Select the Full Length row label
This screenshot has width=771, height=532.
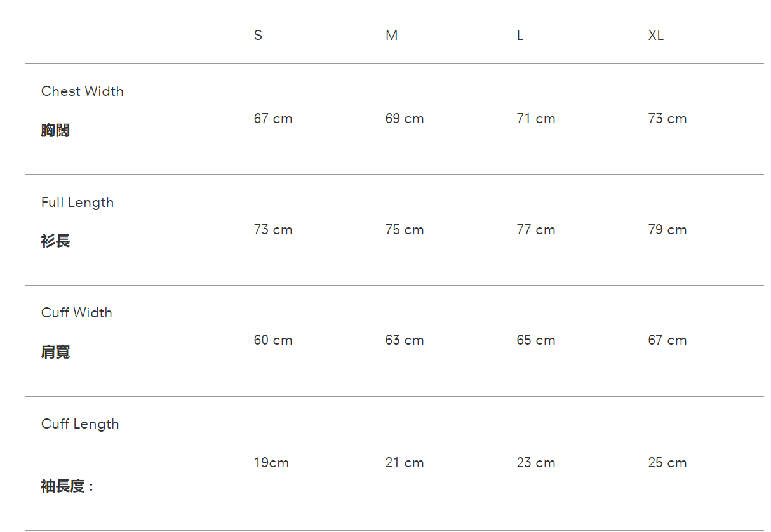(77, 203)
